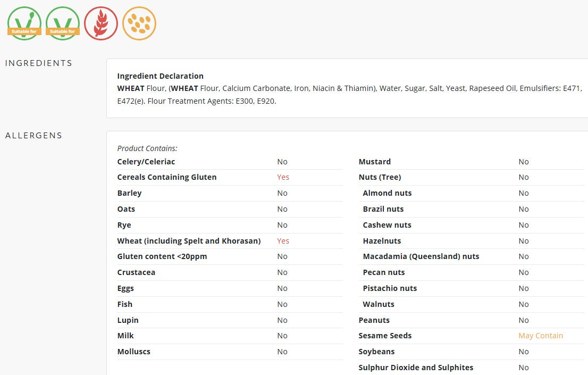Click the Soybeans allergen row label
Image resolution: width=588 pixels, height=375 pixels.
click(376, 352)
